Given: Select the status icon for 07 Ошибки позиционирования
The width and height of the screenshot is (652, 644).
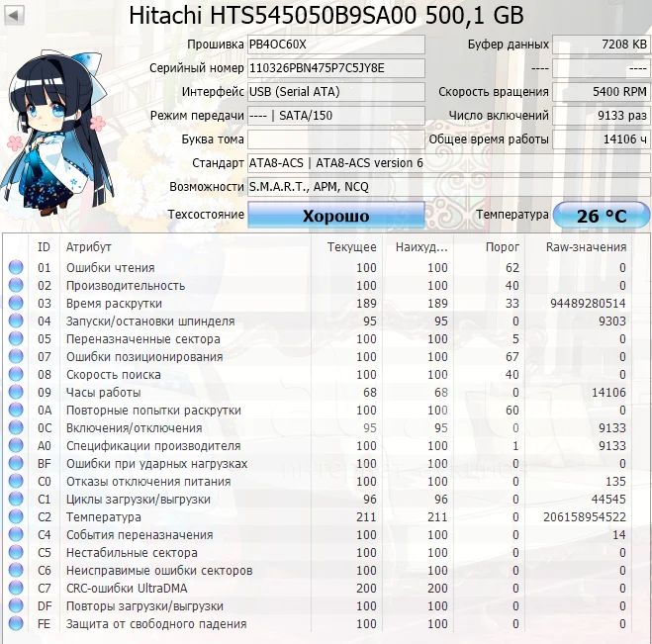Looking at the screenshot, I should (x=16, y=357).
